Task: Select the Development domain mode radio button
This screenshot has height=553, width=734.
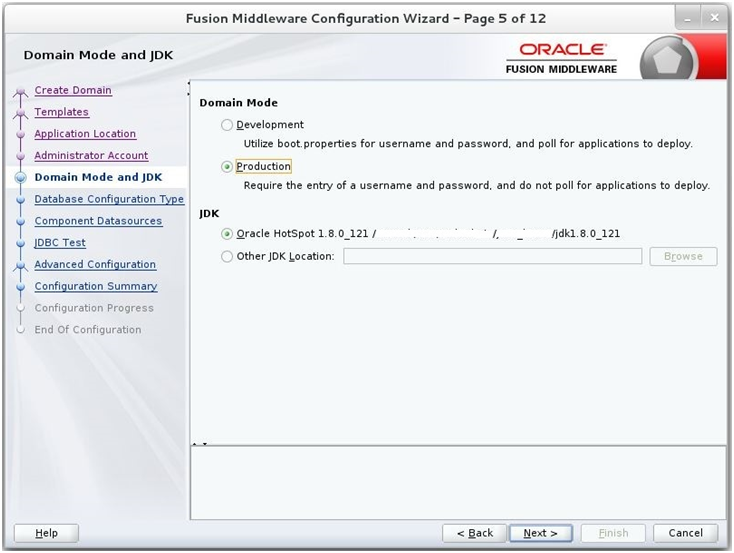Action: pos(227,125)
